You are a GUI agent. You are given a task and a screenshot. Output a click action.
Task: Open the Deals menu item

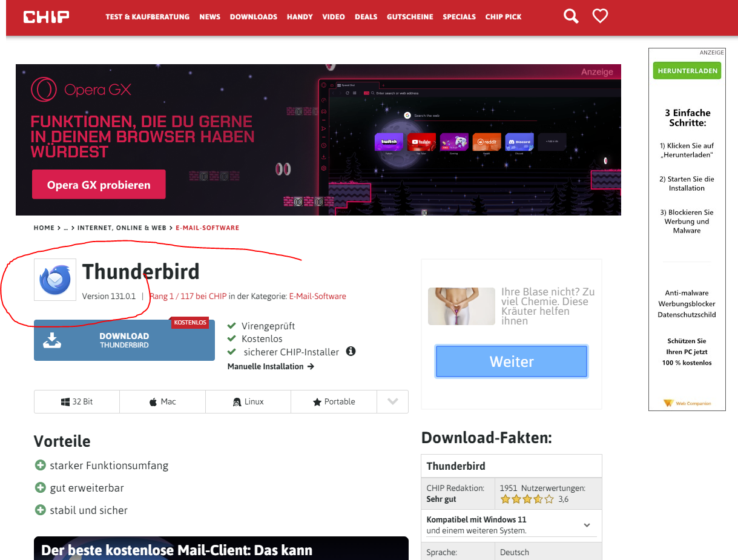[x=366, y=17]
